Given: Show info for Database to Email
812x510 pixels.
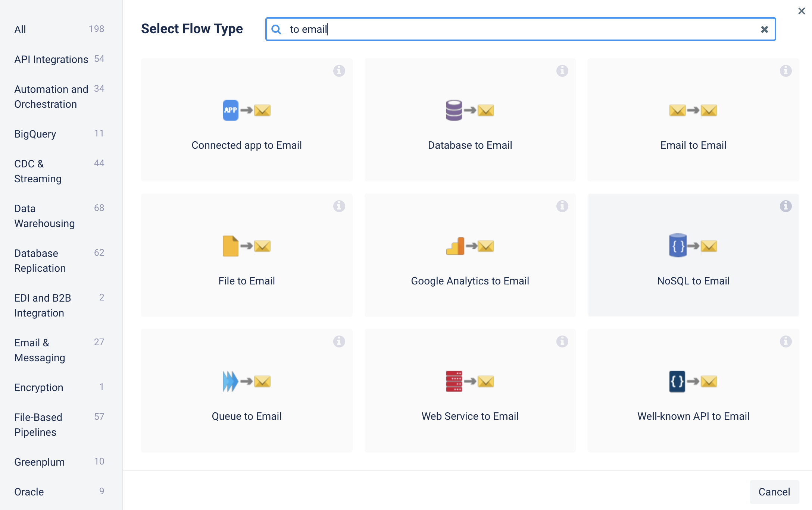Looking at the screenshot, I should pyautogui.click(x=562, y=70).
